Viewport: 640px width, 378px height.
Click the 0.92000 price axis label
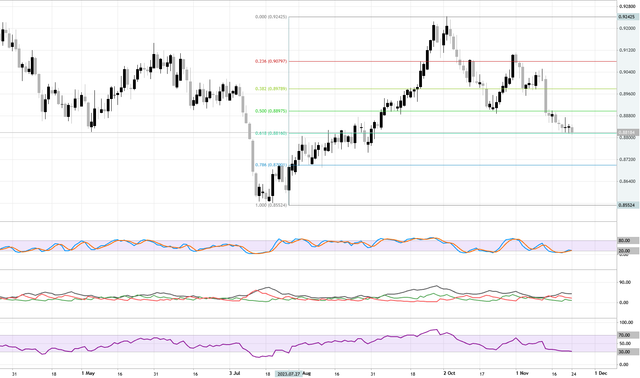[x=627, y=28]
